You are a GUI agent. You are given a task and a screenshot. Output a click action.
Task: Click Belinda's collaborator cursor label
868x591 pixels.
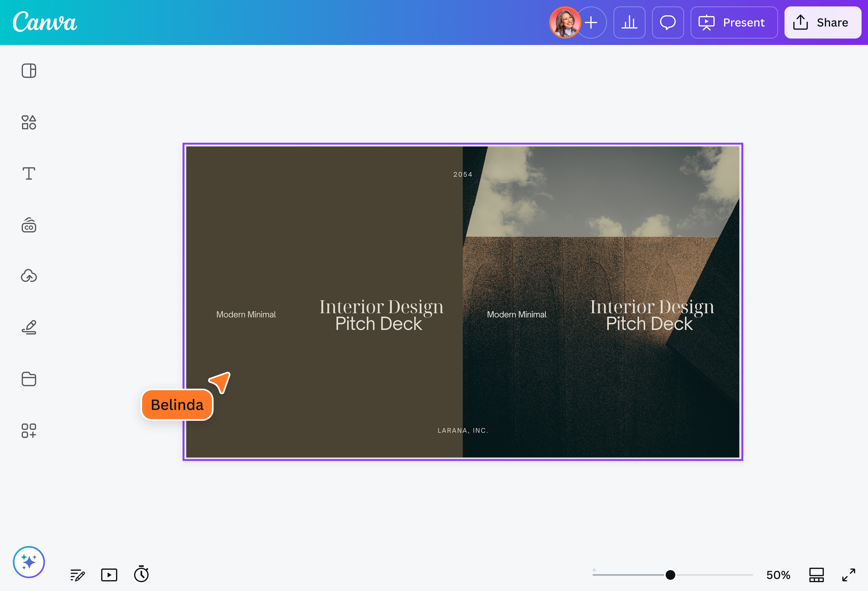[x=177, y=405]
